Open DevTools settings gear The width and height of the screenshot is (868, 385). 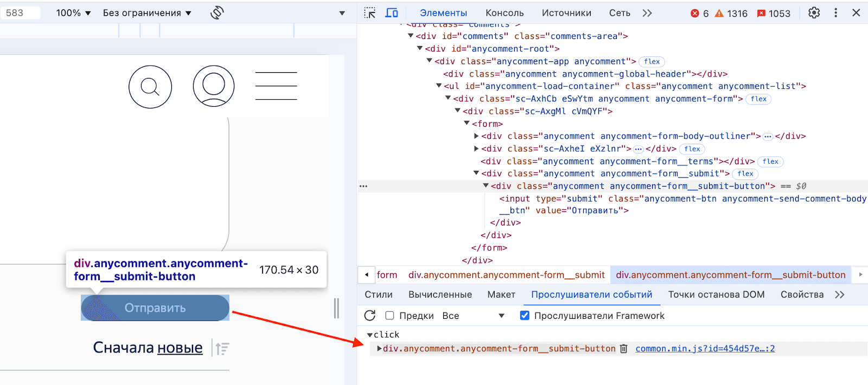[814, 13]
